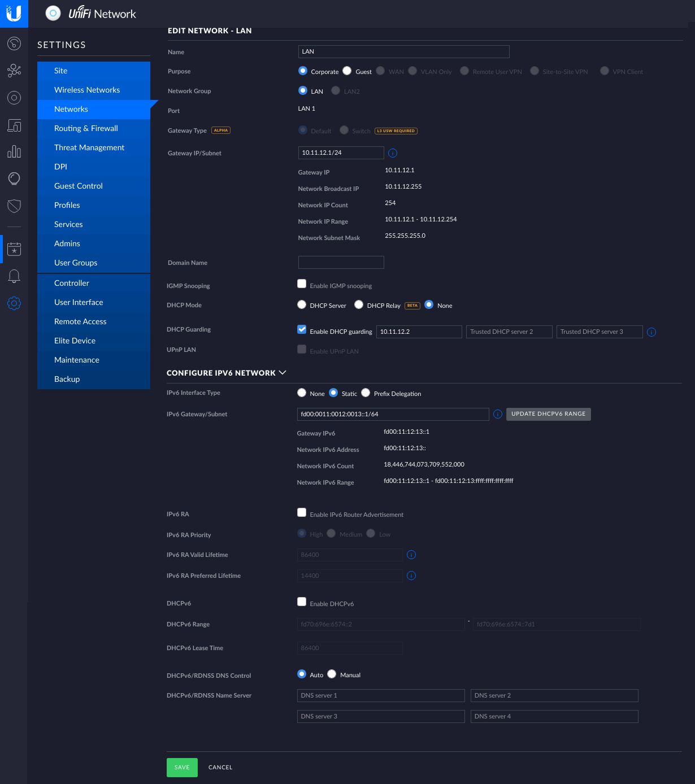
Task: Disable DHCP guarding
Action: [302, 329]
